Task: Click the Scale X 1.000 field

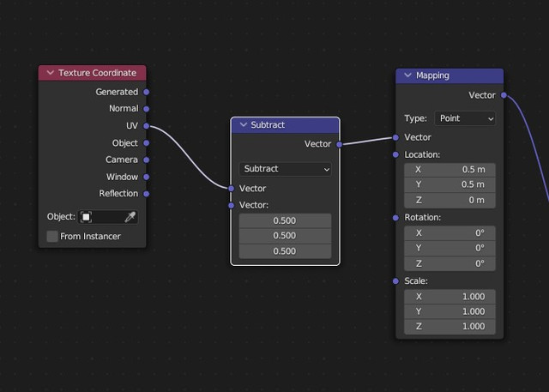Action: coord(449,297)
